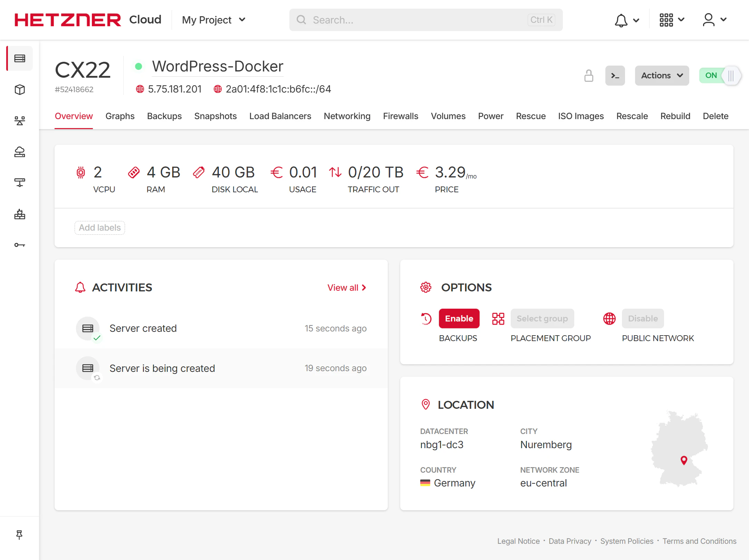Open the Volumes section in the sidebar

point(19,89)
